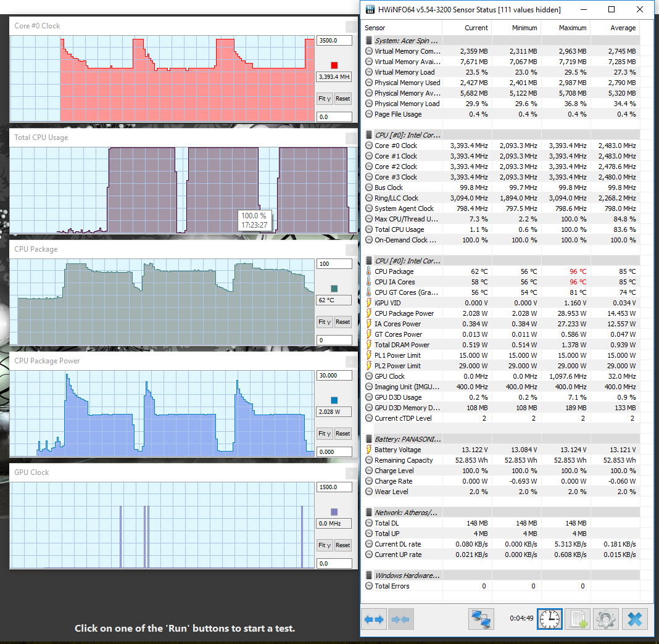Select the Current UP rate row
Viewport: 659px width, 644px height.
click(x=500, y=555)
